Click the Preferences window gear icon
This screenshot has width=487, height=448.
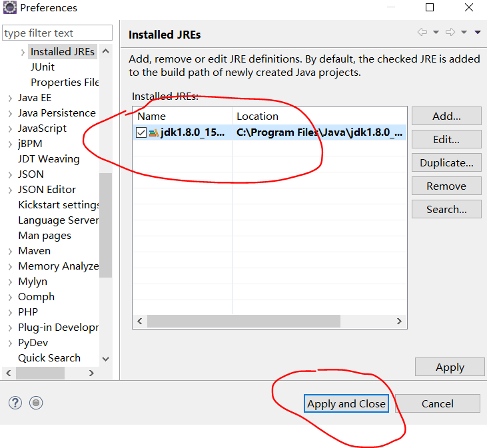(9, 7)
